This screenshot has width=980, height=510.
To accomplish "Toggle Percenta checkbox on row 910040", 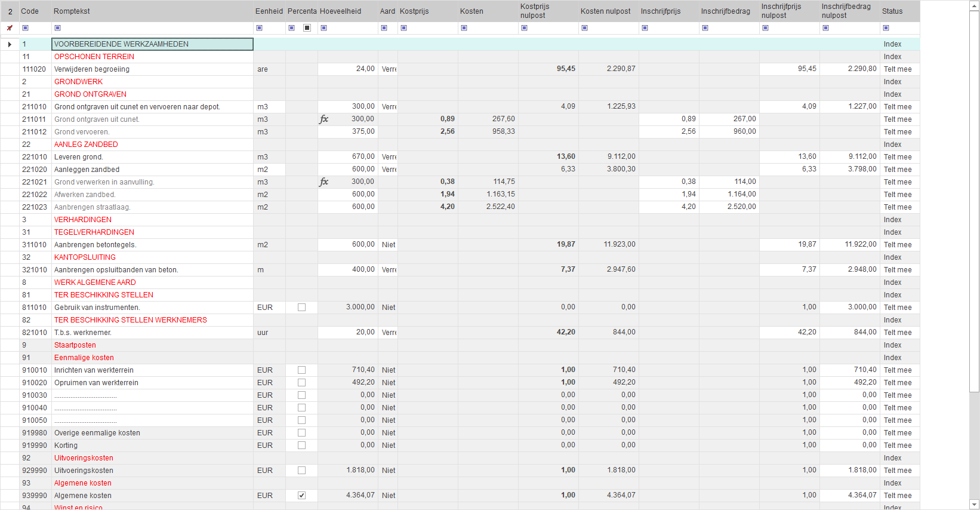I will (301, 408).
